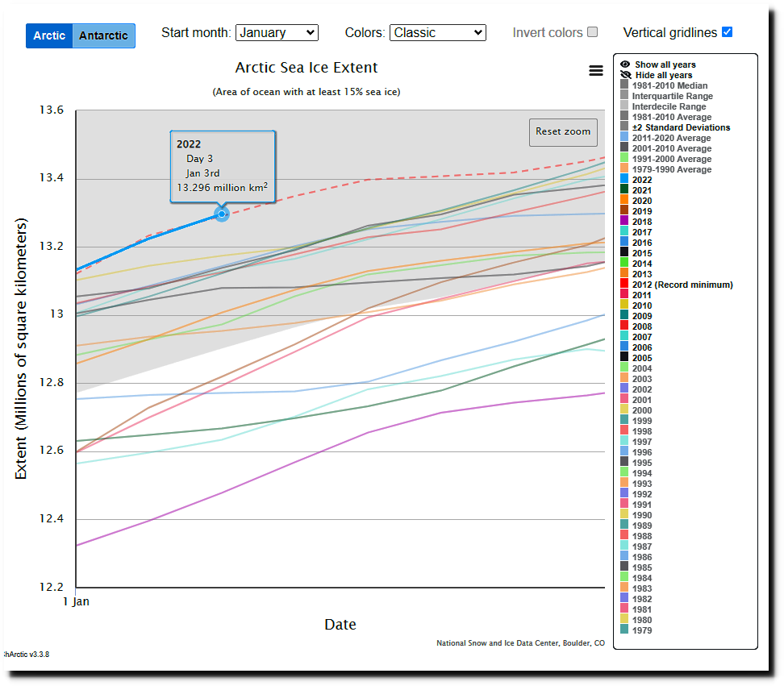Click the 2022 Jan 3rd data point marker
The width and height of the screenshot is (784, 686).
click(x=222, y=214)
